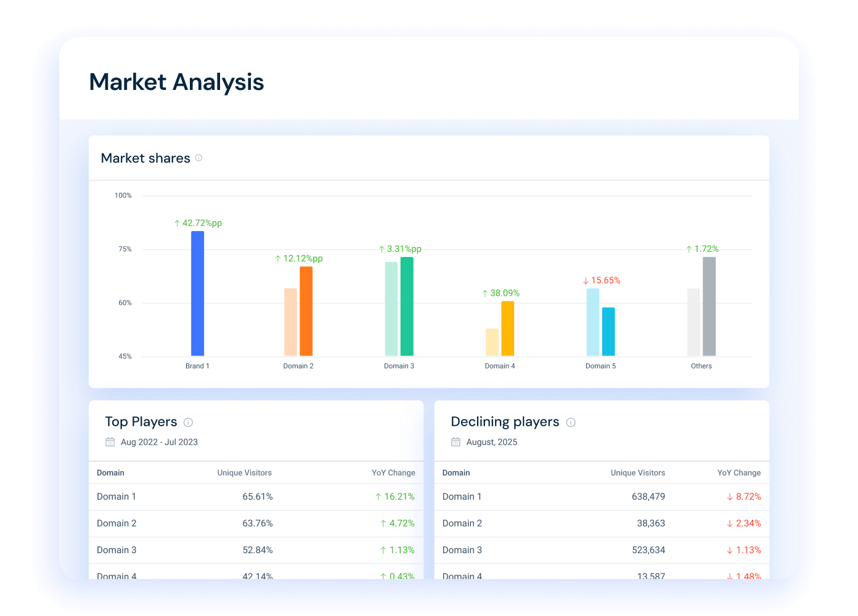Image resolution: width=858 pixels, height=616 pixels.
Task: Select the Domain 5 declining bar
Action: point(608,331)
